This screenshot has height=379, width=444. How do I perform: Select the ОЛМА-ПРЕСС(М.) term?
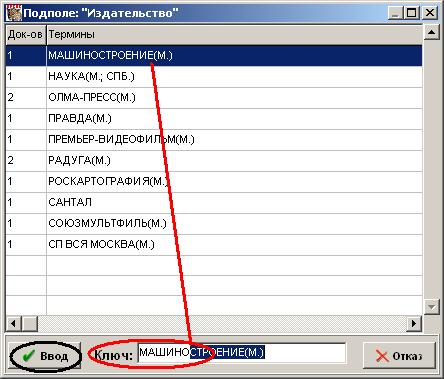92,97
